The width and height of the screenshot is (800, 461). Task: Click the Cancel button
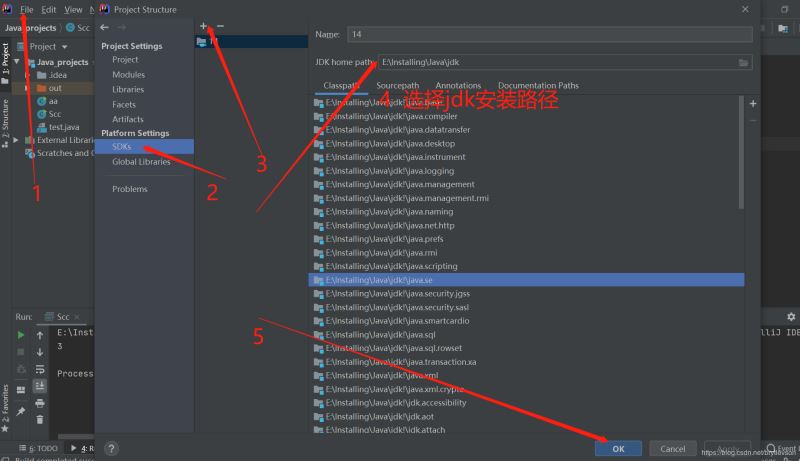tap(673, 449)
